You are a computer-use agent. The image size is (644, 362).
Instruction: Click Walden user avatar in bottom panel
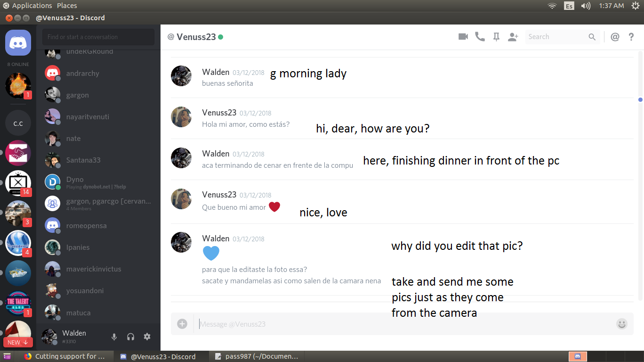[49, 337]
